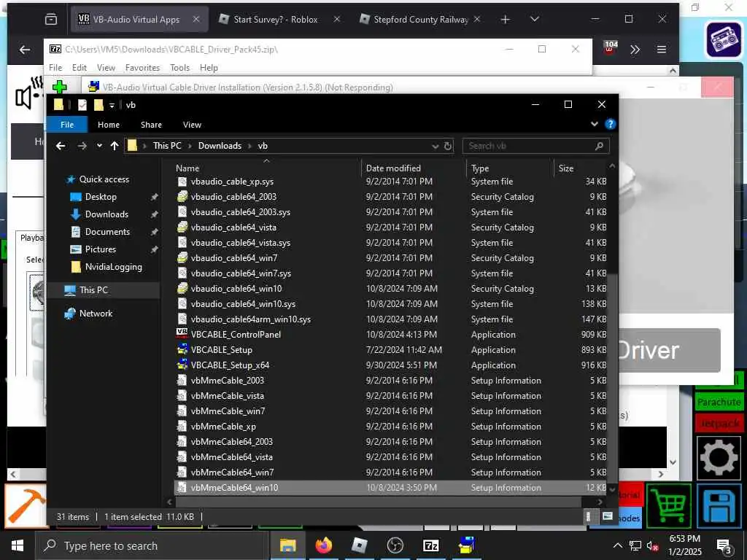Open Documents in navigation pane
Screen dimensions: 747x560
tap(107, 232)
